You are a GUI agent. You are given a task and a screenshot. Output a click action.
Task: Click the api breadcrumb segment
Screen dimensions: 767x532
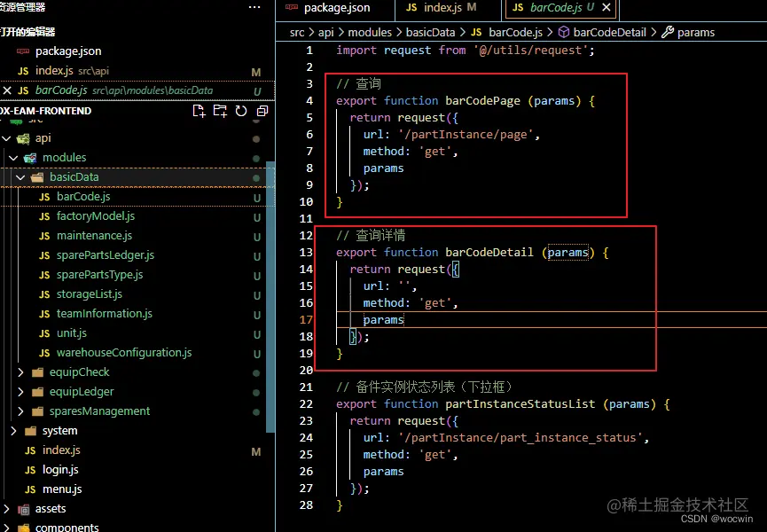(x=325, y=32)
